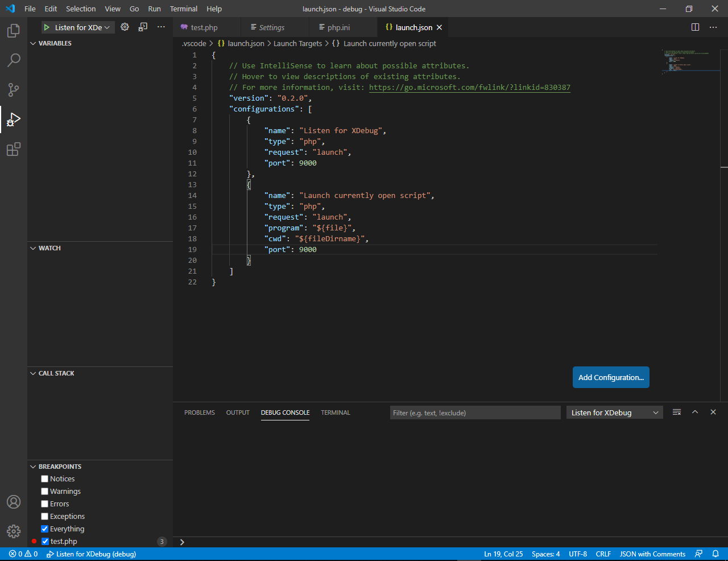
Task: Open the Terminal menu
Action: pyautogui.click(x=183, y=9)
